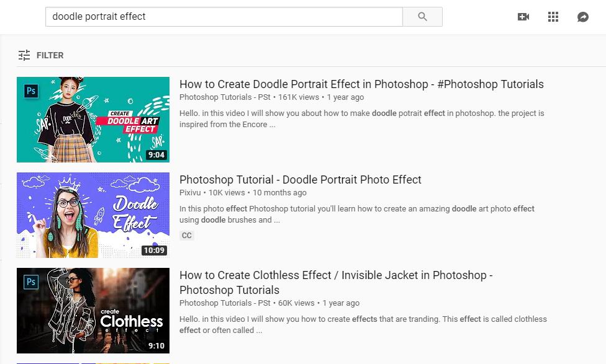The height and width of the screenshot is (364, 606).
Task: Click the search magnifier button
Action: coord(422,17)
